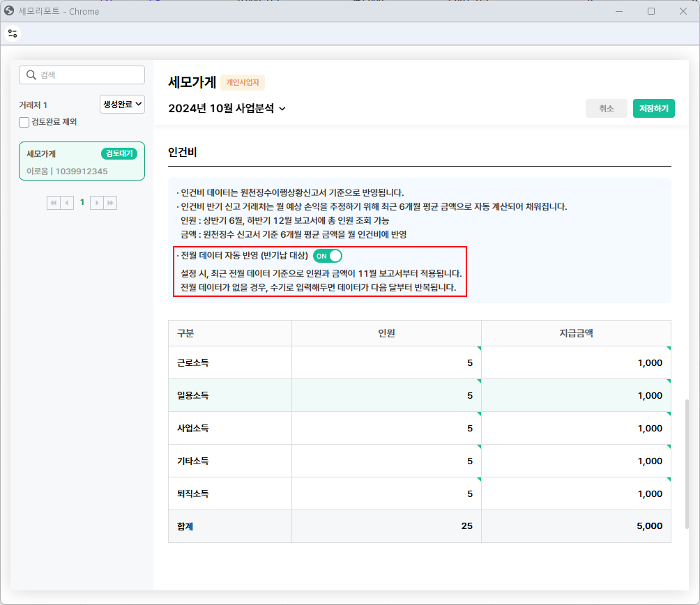Select the 세모가게 client card
700x605 pixels.
[x=82, y=162]
